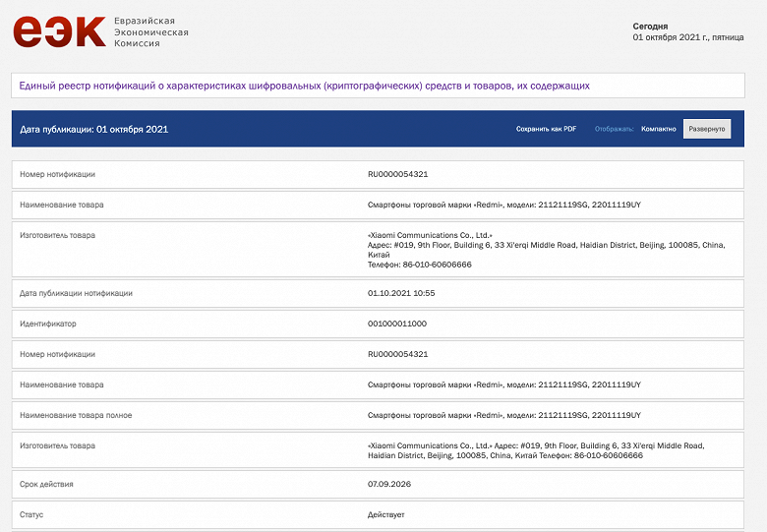Click the 'Отображать:' label
The height and width of the screenshot is (532, 767).
(614, 129)
